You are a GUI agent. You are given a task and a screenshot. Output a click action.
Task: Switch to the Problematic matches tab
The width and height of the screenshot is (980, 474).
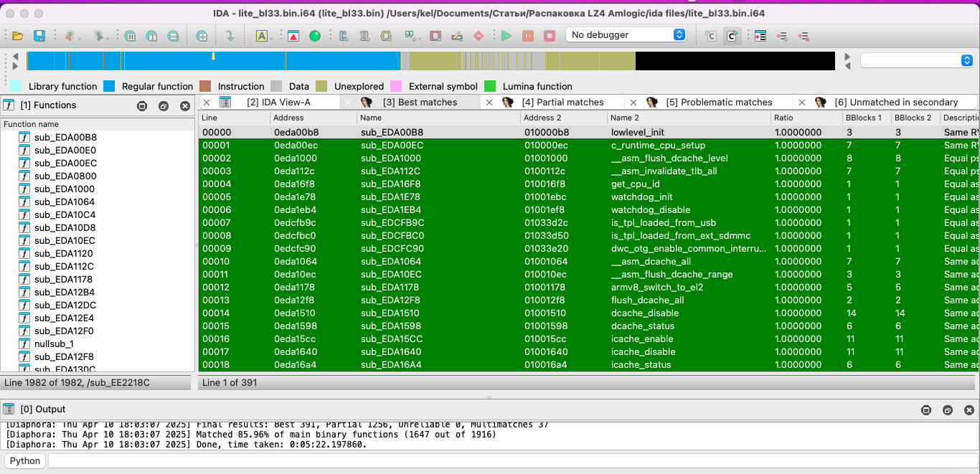[719, 102]
